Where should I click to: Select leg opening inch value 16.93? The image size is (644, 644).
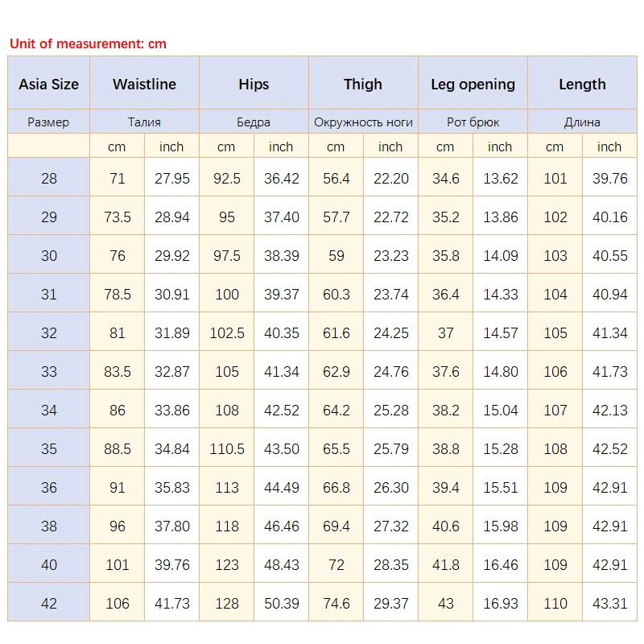[x=500, y=603]
